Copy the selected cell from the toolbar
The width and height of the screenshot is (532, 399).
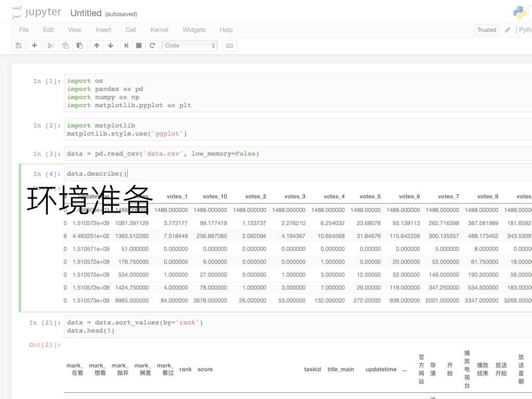point(65,46)
